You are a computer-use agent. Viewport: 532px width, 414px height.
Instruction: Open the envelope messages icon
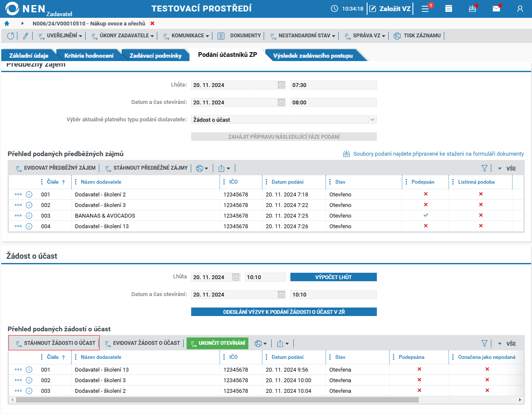pos(496,8)
